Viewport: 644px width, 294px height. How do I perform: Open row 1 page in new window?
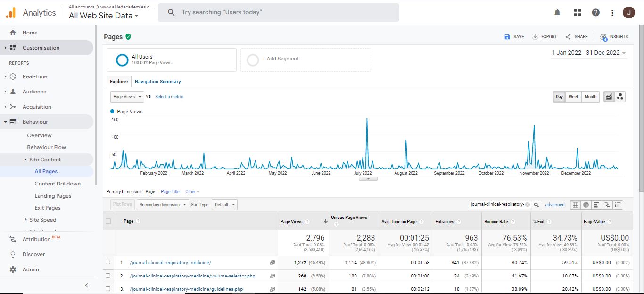pos(272,263)
